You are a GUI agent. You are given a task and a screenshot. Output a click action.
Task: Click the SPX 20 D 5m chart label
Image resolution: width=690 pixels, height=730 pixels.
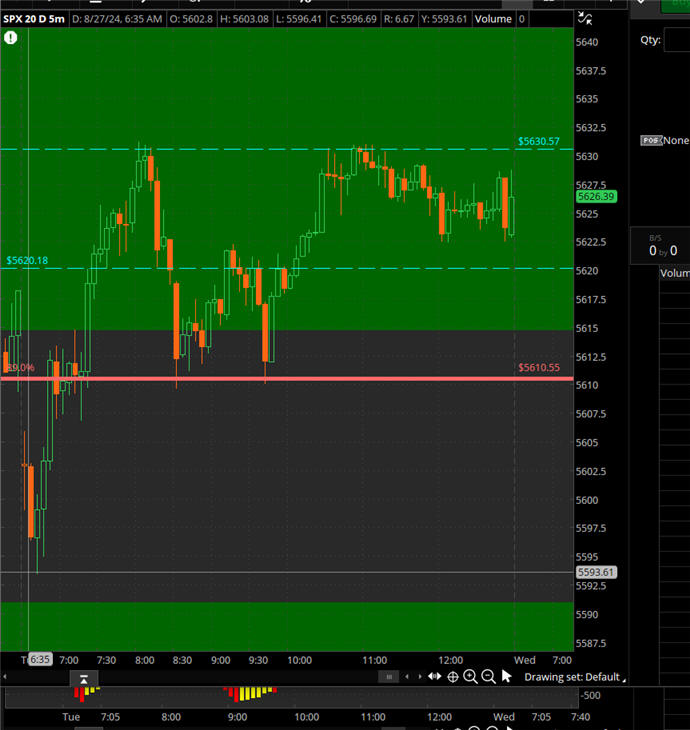tap(34, 19)
